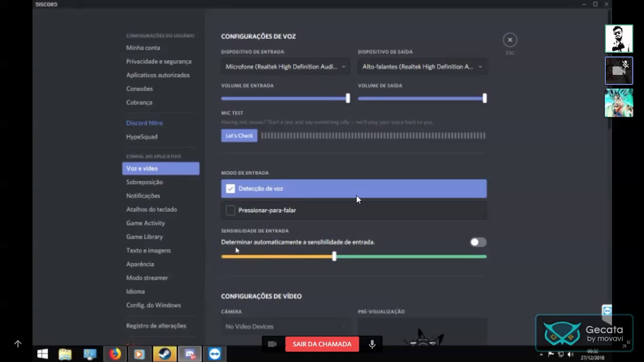This screenshot has height=362, width=644.
Task: Open Game Library settings
Action: 144,236
